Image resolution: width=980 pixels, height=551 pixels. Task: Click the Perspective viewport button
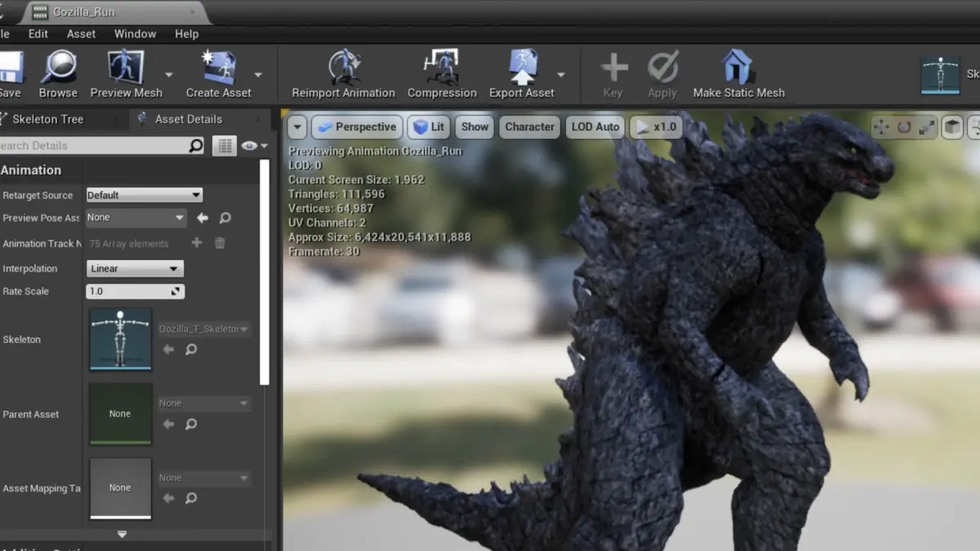357,127
